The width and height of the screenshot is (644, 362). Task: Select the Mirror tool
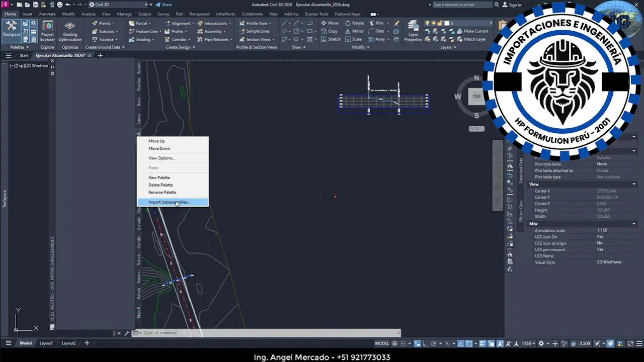[x=354, y=31]
